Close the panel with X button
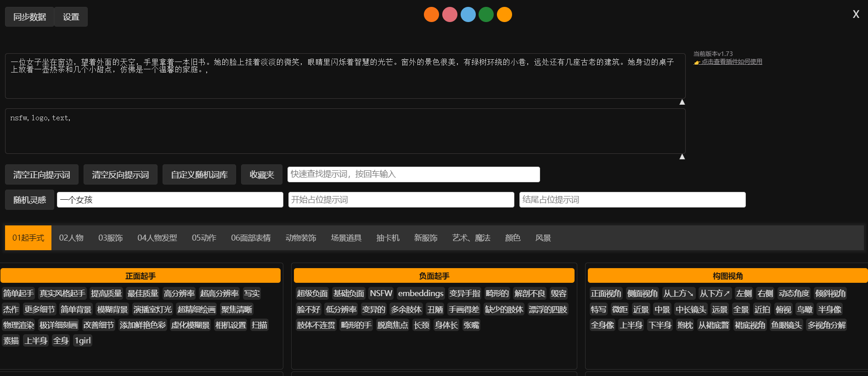The width and height of the screenshot is (868, 376). [x=856, y=15]
